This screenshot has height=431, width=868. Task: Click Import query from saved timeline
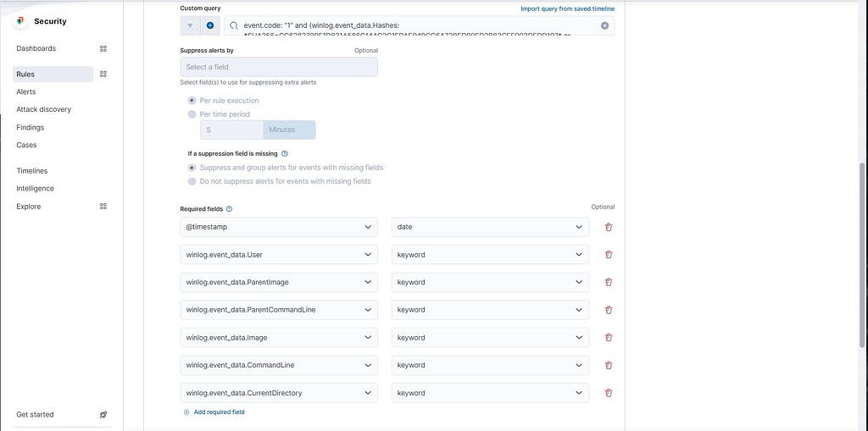[x=567, y=8]
